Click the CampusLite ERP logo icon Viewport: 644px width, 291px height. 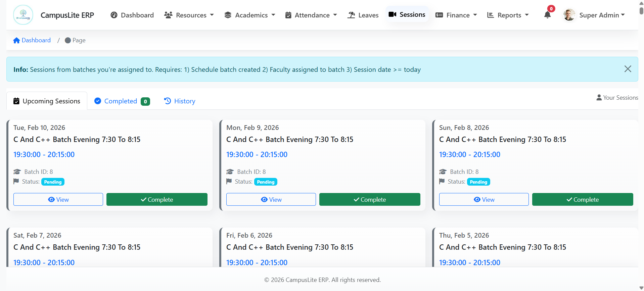click(x=23, y=15)
